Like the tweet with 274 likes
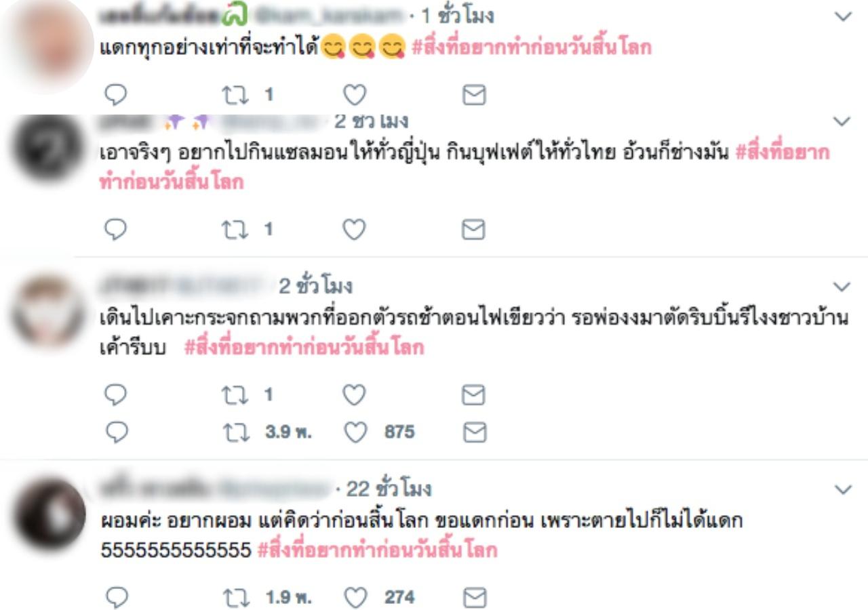 tap(354, 597)
